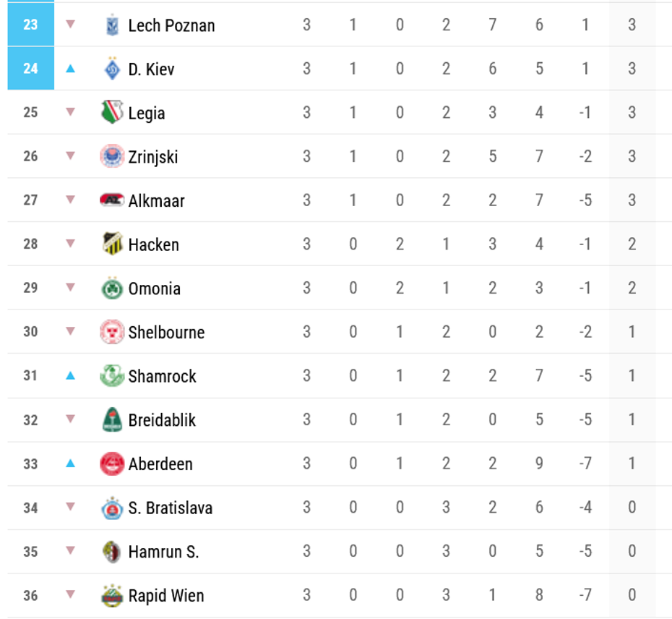This screenshot has width=672, height=619.
Task: Open the Shamrock team link
Action: (x=162, y=376)
